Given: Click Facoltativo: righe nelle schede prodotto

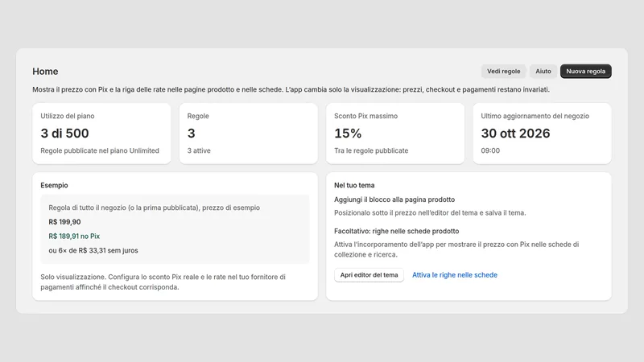Looking at the screenshot, I should coord(396,232).
